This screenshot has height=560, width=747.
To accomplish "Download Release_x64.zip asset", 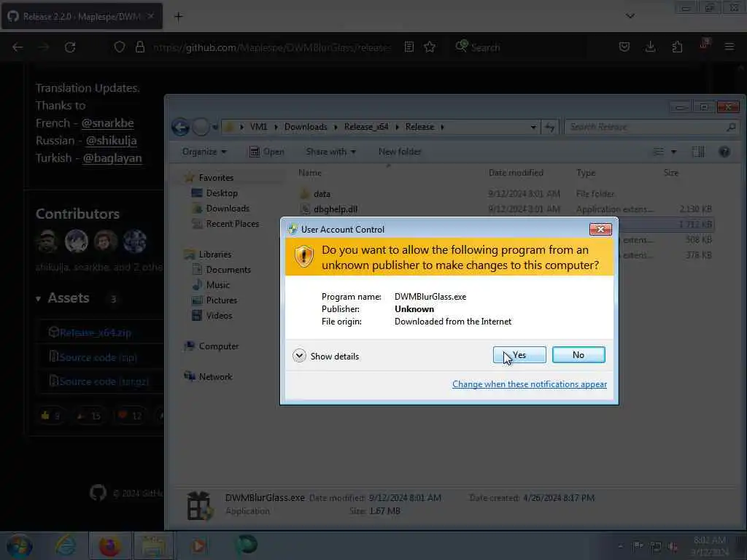I will point(96,332).
